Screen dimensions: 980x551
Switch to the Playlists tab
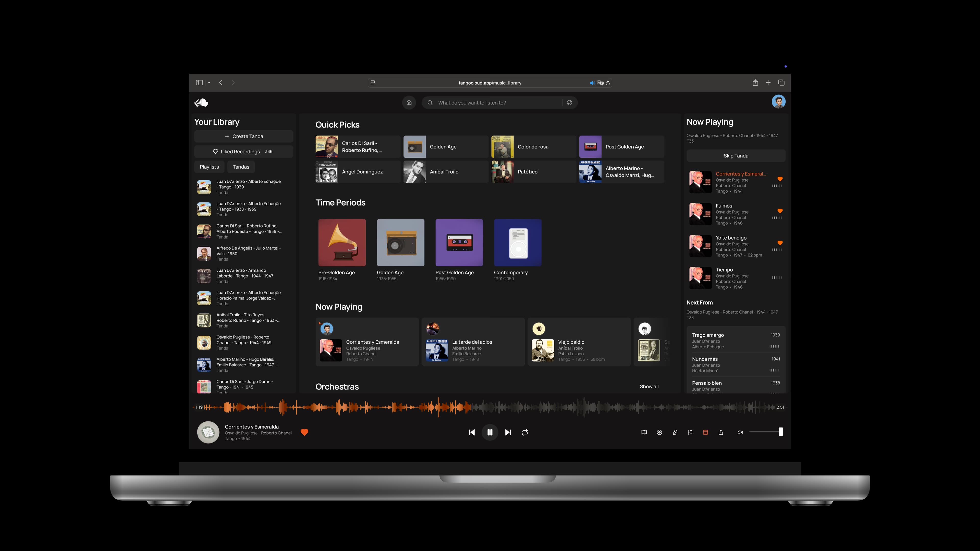(x=209, y=167)
